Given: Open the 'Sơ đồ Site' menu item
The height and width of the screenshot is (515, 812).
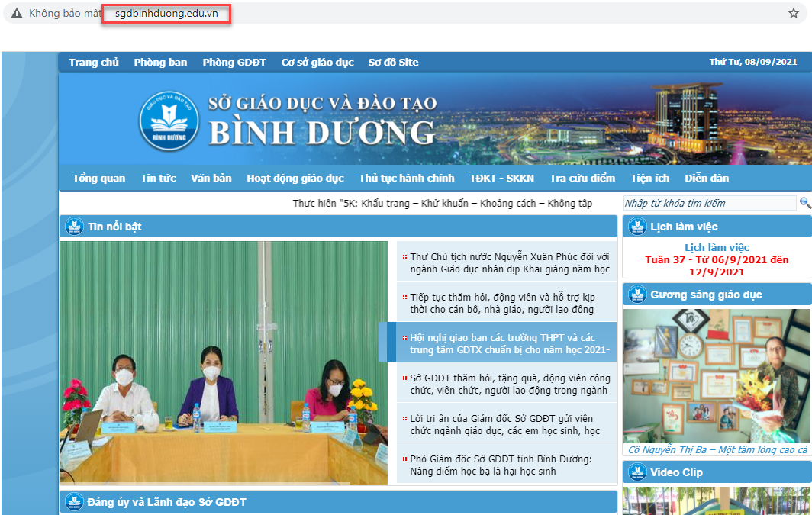Looking at the screenshot, I should (393, 62).
